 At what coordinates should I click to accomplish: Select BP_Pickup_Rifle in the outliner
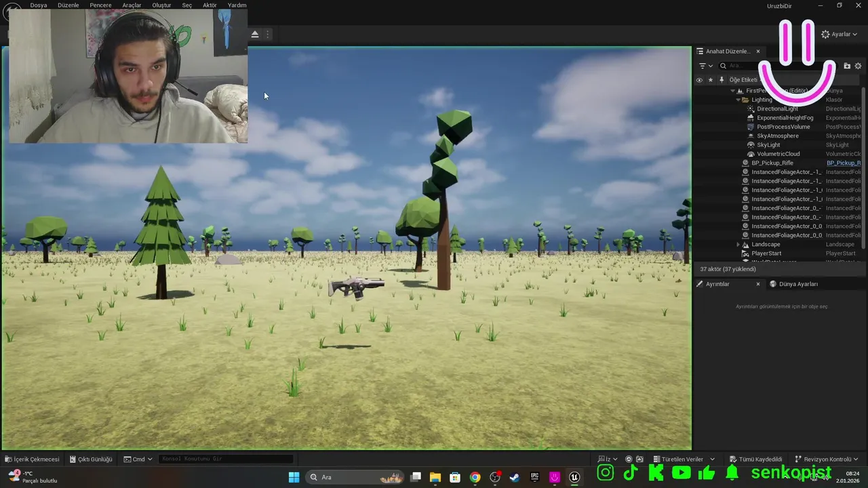click(772, 163)
